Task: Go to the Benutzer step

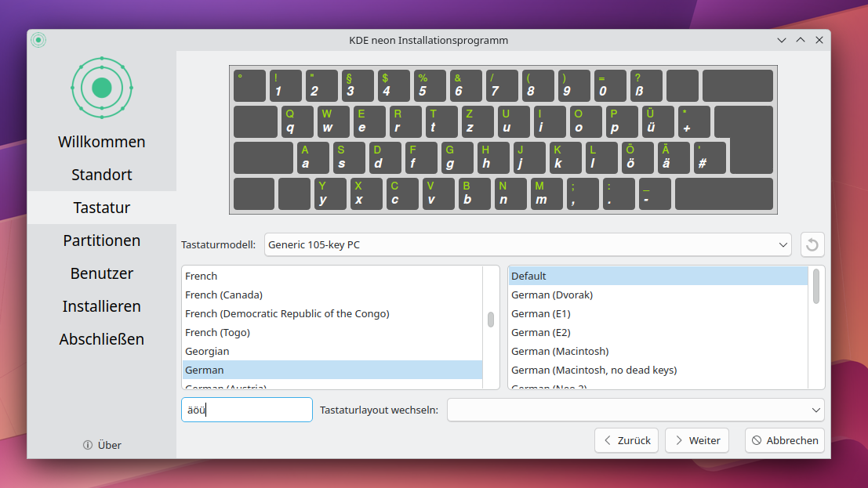Action: pos(102,273)
